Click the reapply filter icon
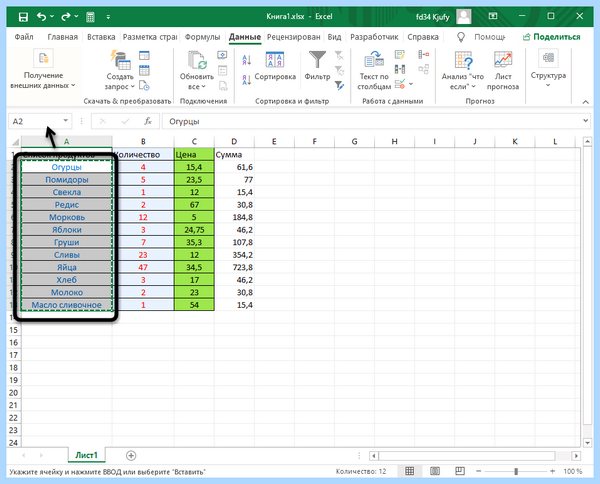This screenshot has width=600, height=484. (339, 70)
